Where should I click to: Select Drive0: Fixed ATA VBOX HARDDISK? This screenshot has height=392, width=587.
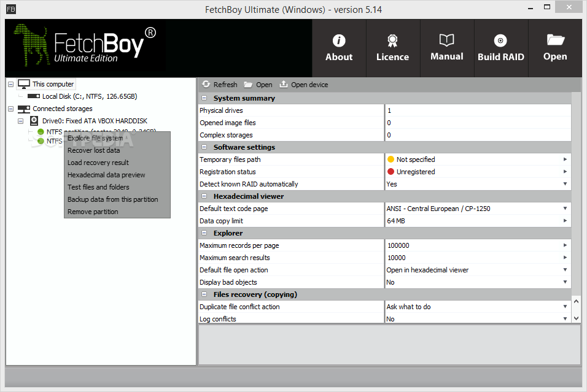[95, 121]
